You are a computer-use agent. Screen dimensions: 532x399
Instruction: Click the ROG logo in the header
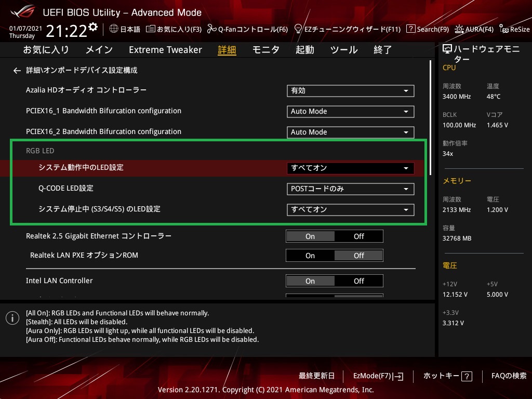(x=23, y=12)
